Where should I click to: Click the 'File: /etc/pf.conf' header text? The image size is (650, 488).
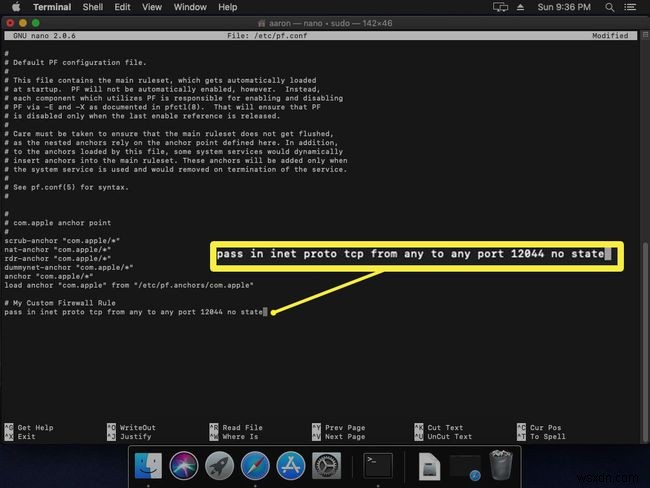pos(267,36)
